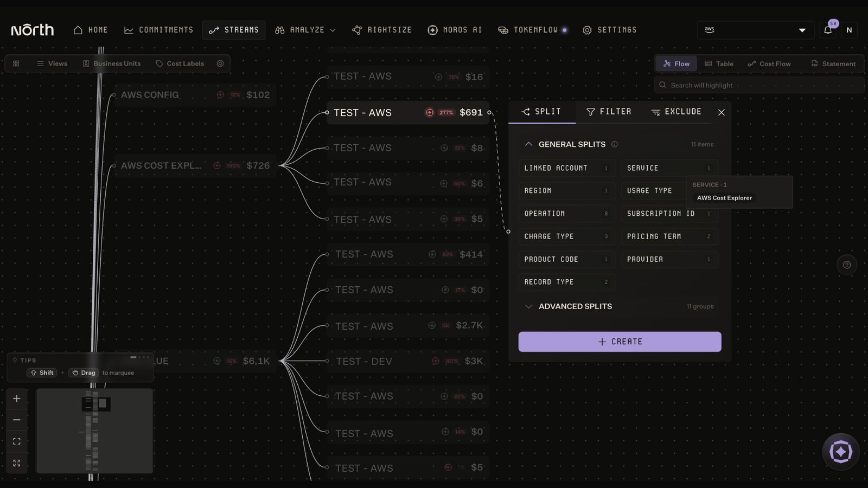Open Cost Labels
Image resolution: width=868 pixels, height=488 pixels.
[180, 63]
